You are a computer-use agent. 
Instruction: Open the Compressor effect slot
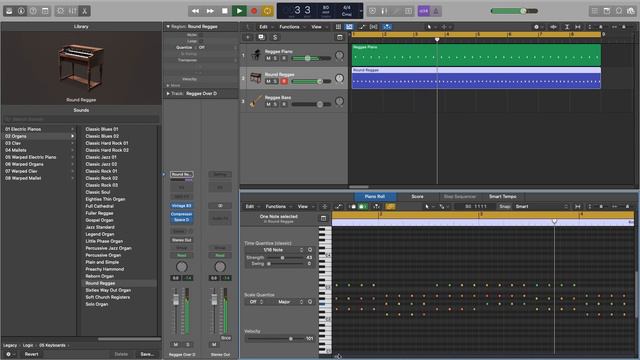coord(182,214)
